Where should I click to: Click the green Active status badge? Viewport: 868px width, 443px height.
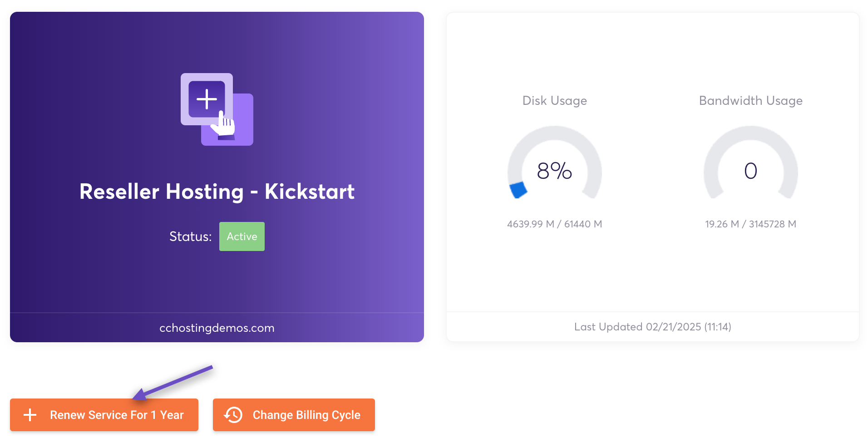[242, 236]
